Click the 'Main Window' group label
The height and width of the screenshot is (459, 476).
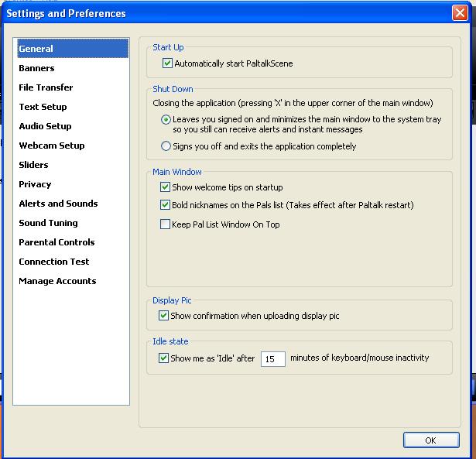point(177,172)
